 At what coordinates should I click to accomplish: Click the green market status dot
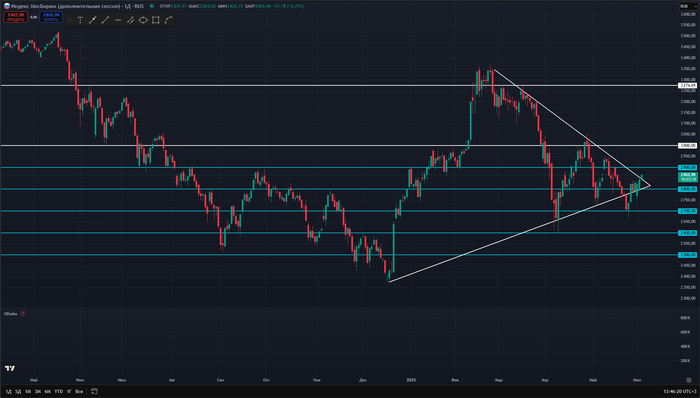coord(152,6)
